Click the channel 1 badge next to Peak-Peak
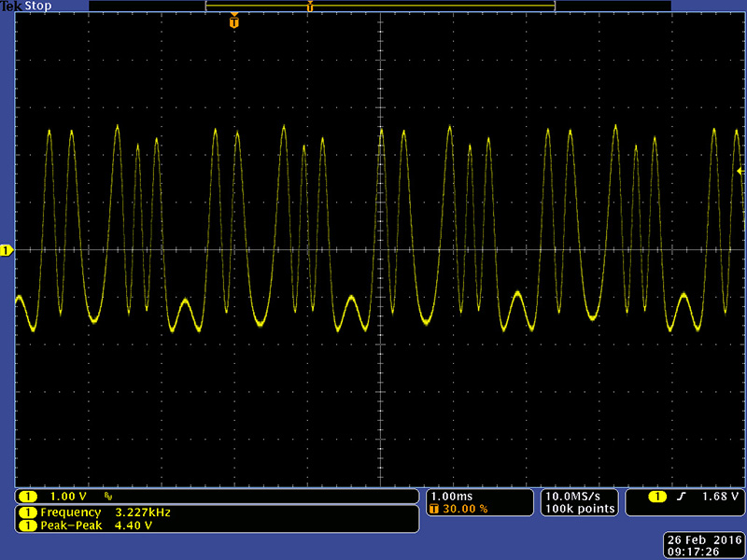This screenshot has height=560, width=747. (28, 525)
